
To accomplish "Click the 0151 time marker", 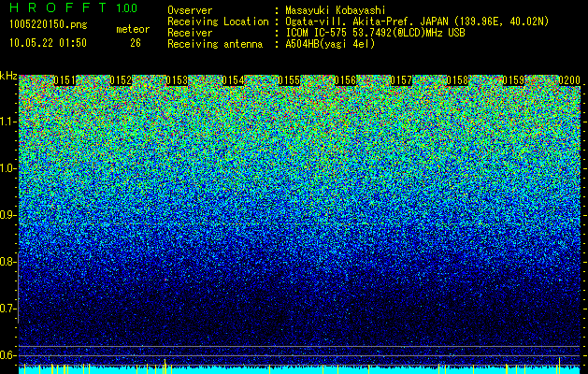I will 65,80.
